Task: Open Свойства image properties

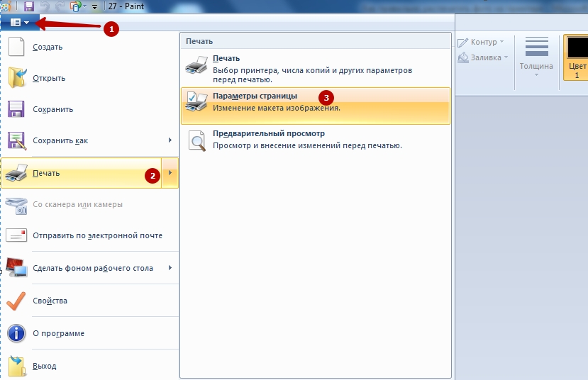Action: tap(50, 301)
